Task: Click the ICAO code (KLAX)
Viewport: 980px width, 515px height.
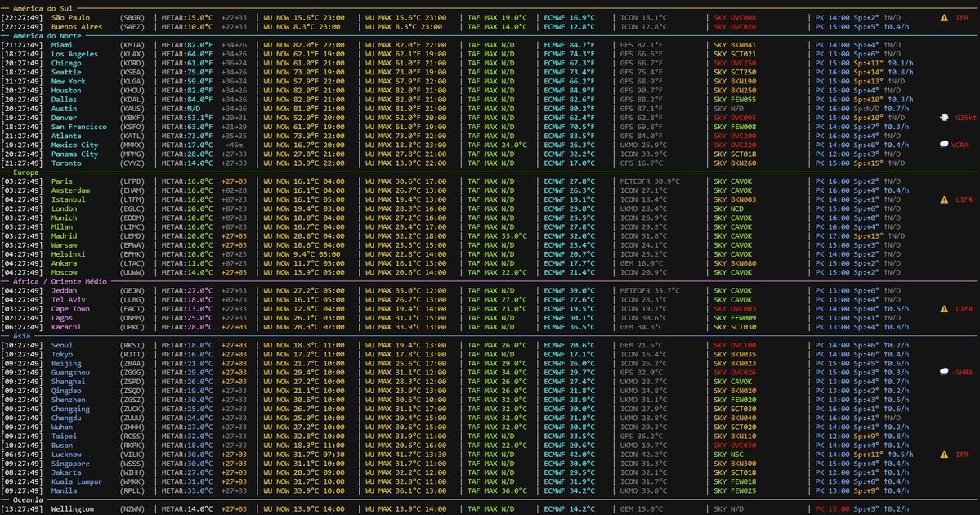Action: click(132, 55)
